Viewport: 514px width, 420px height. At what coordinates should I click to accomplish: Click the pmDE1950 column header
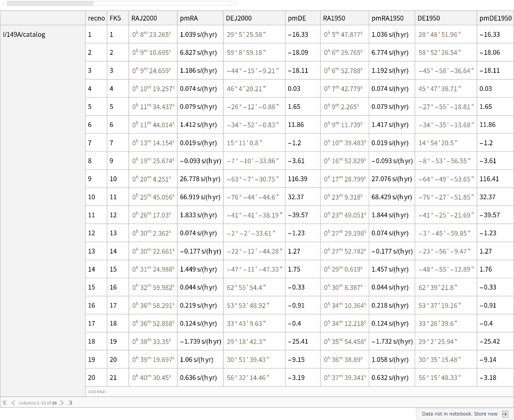[495, 18]
